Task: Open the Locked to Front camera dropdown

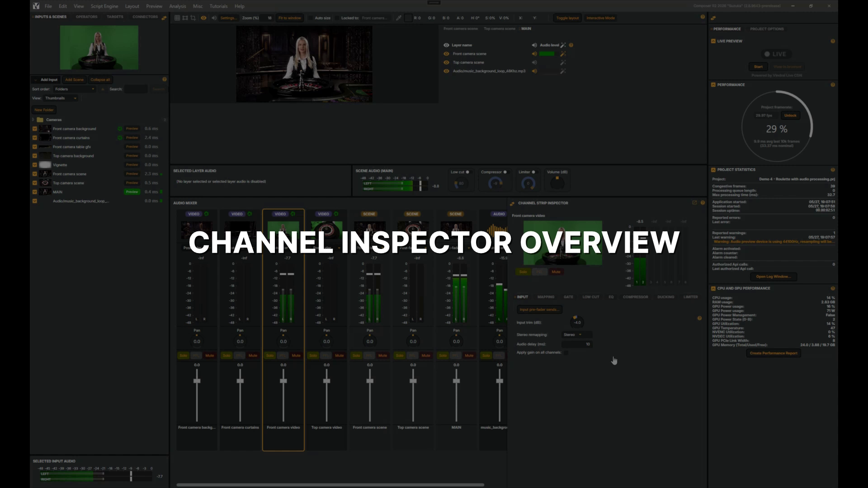Action: point(376,18)
